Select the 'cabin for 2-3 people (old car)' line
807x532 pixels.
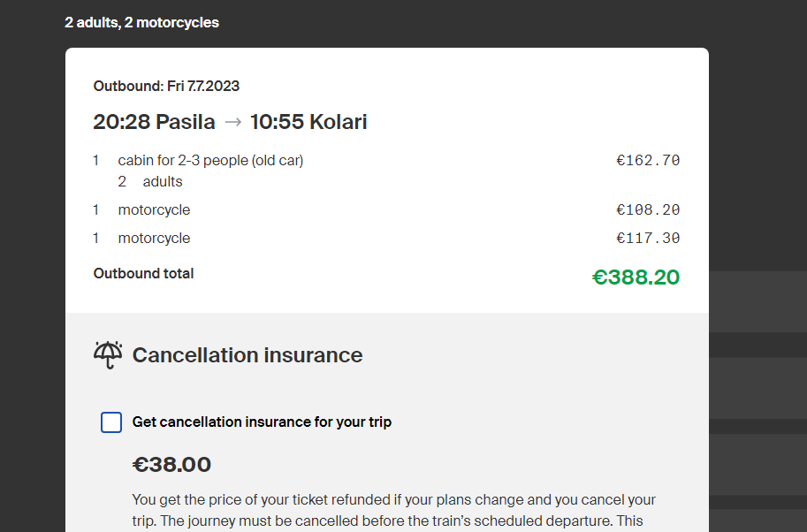click(210, 161)
